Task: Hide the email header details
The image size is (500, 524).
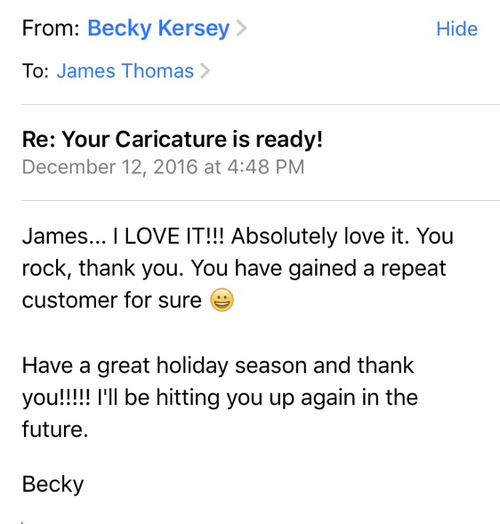Action: [457, 29]
